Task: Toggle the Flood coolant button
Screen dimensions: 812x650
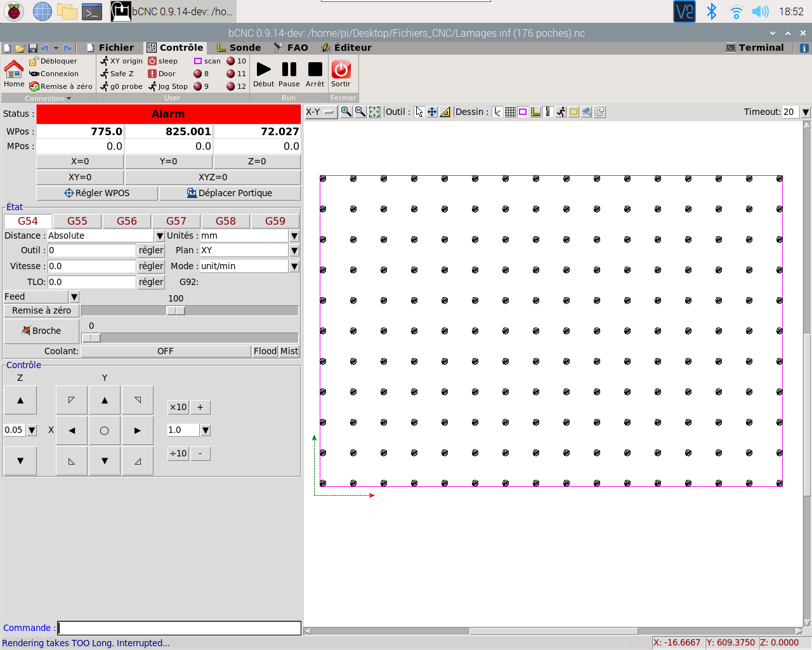Action: 265,351
